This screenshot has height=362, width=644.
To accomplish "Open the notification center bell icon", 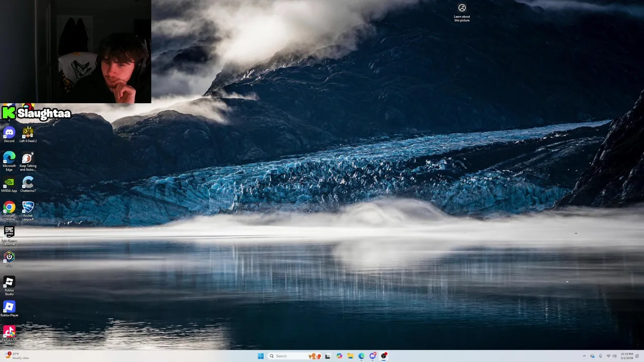I will [x=637, y=356].
